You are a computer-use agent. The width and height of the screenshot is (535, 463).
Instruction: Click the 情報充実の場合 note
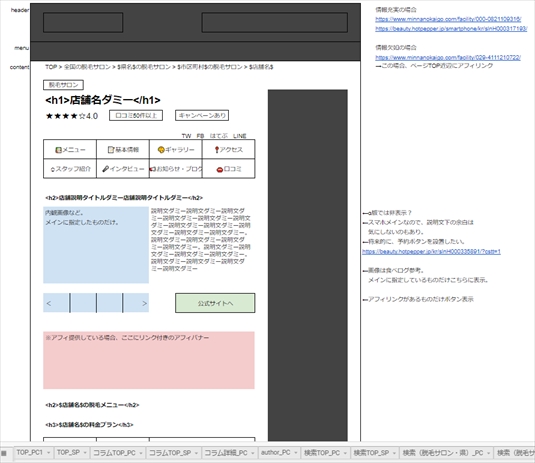click(x=396, y=10)
